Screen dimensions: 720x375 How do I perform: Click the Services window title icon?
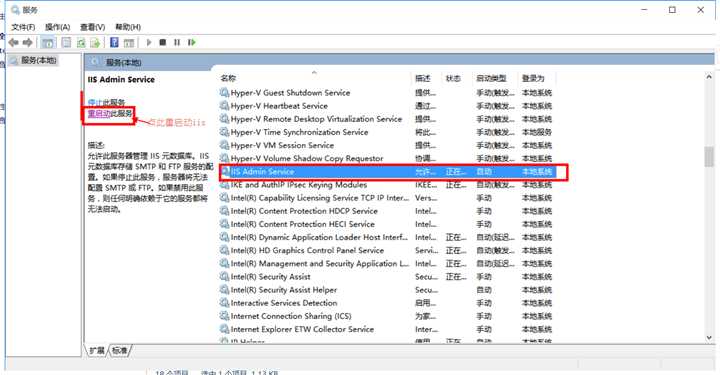click(x=15, y=10)
